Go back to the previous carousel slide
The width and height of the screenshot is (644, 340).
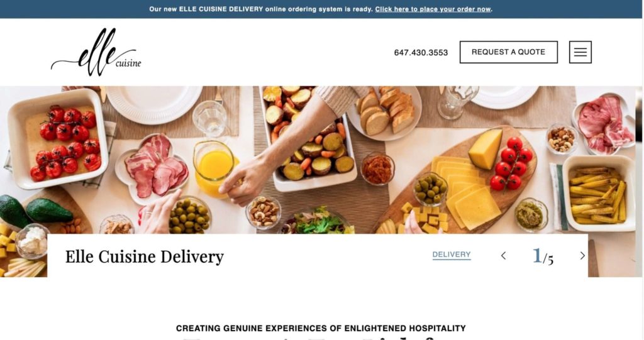coord(504,256)
